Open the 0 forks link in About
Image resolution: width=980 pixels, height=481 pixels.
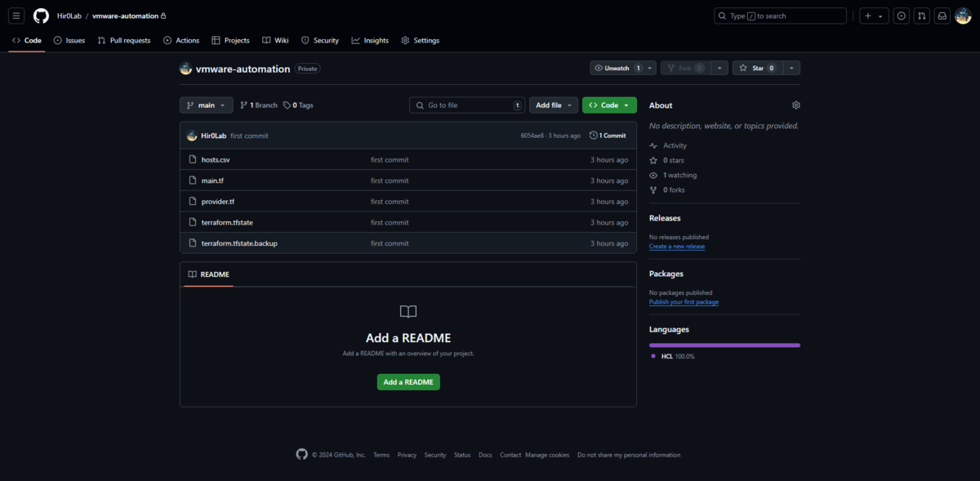click(667, 189)
